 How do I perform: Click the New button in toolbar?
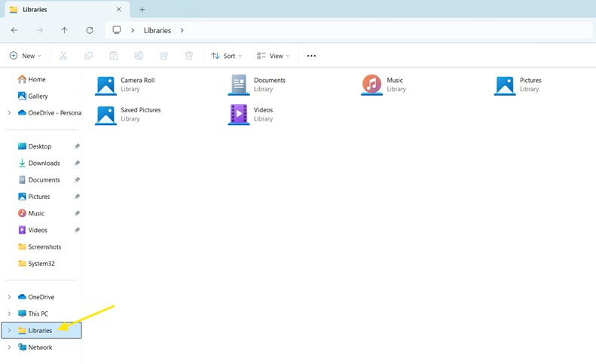24,56
